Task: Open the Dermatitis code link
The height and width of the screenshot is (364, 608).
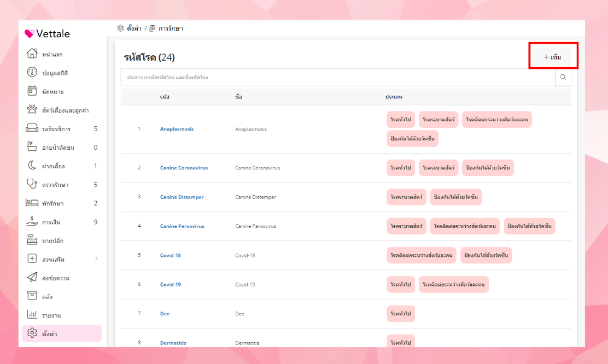Action: click(x=173, y=343)
